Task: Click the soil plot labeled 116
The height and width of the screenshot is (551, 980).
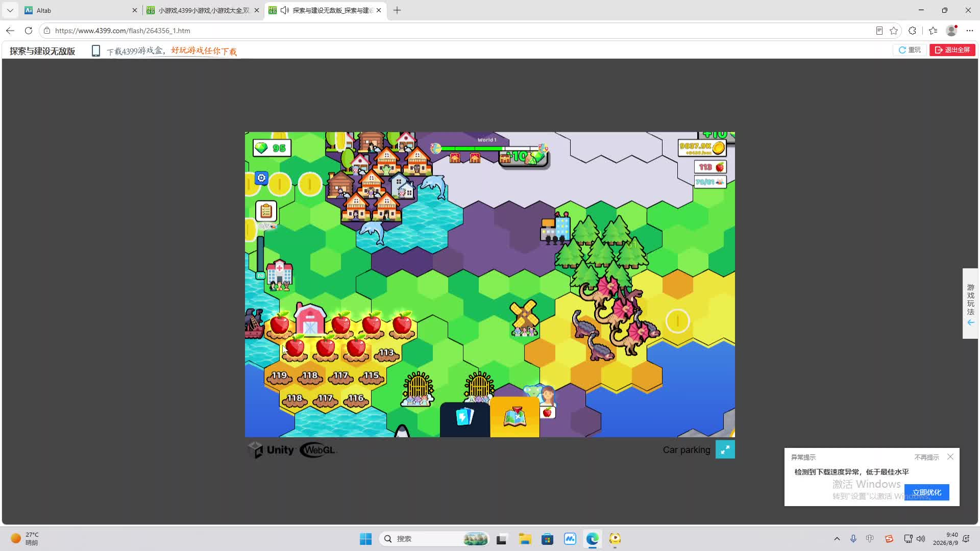Action: (x=356, y=400)
